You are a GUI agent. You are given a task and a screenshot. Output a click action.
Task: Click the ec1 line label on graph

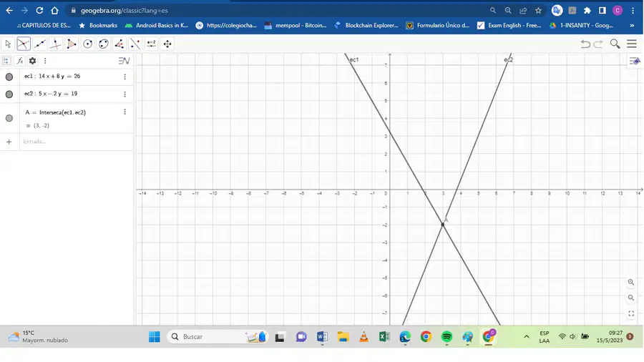point(354,60)
